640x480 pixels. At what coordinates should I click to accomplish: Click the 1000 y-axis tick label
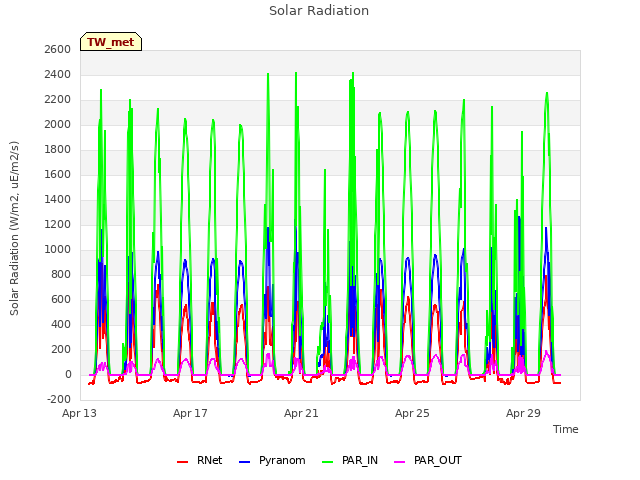click(x=58, y=249)
